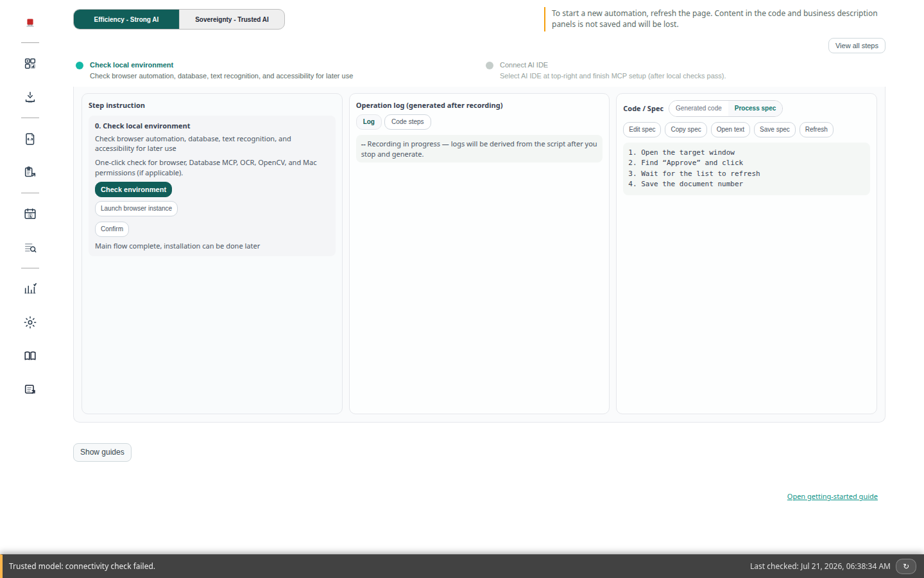Screen dimensions: 924x578
Task: Select the Log tab in the operation log
Action: pos(369,122)
